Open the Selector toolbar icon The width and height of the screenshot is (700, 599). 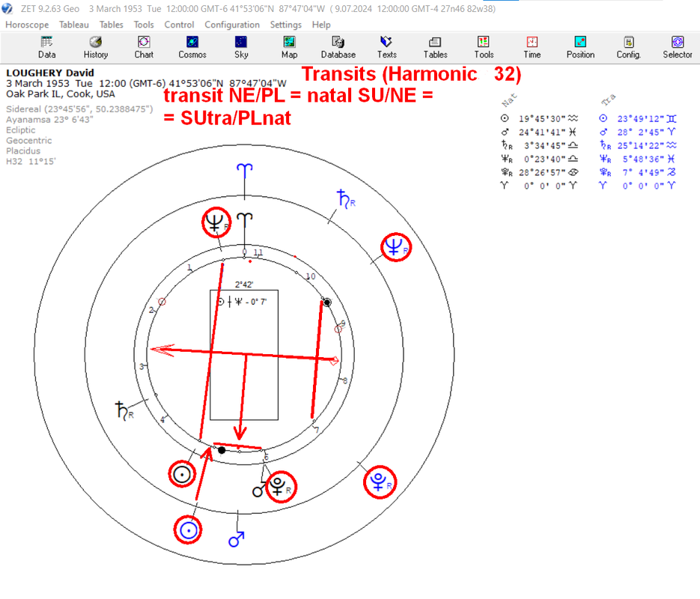(x=678, y=47)
